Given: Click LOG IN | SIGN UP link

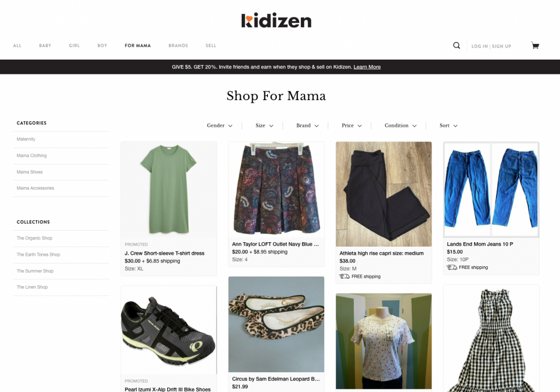Looking at the screenshot, I should (491, 46).
